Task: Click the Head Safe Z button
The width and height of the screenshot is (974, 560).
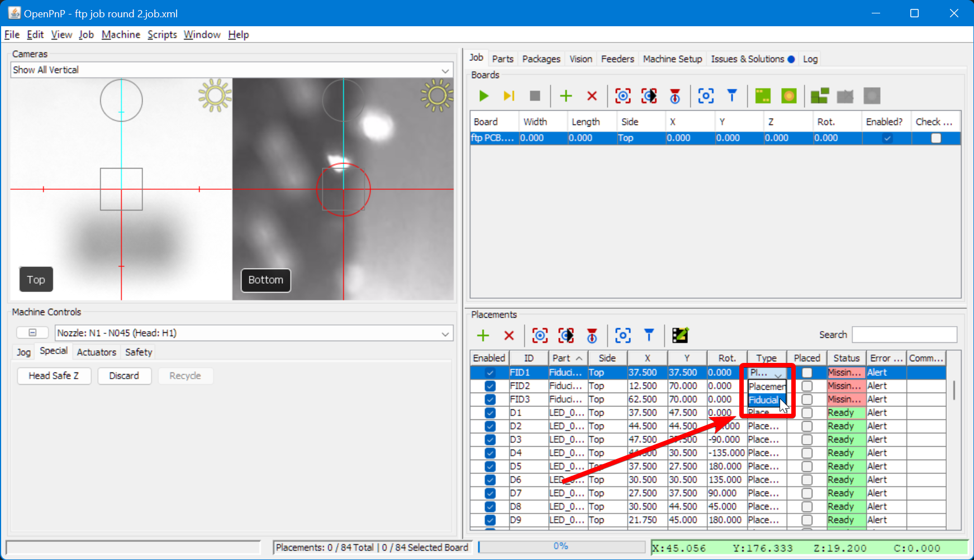Action: pyautogui.click(x=54, y=376)
